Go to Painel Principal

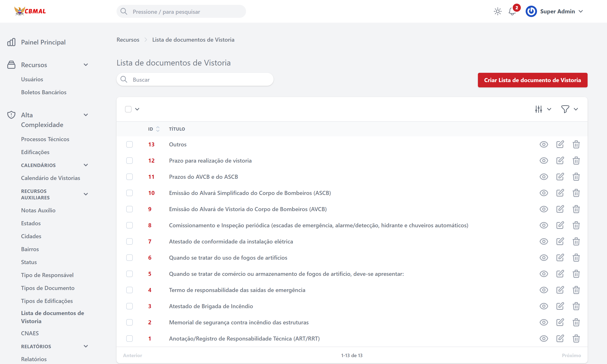pyautogui.click(x=44, y=42)
